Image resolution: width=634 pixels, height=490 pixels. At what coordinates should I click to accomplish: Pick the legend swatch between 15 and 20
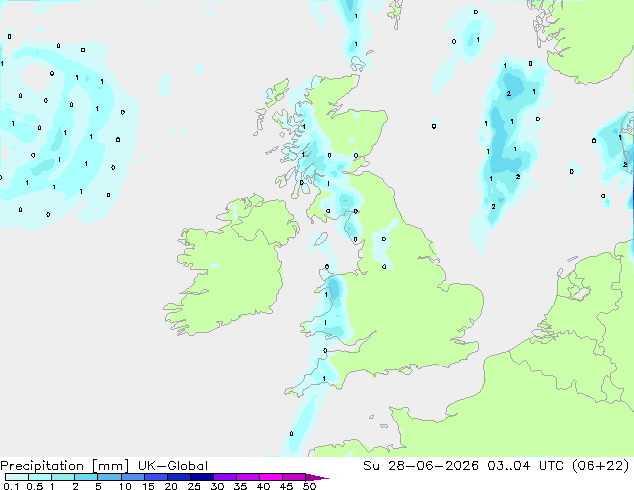pos(155,477)
